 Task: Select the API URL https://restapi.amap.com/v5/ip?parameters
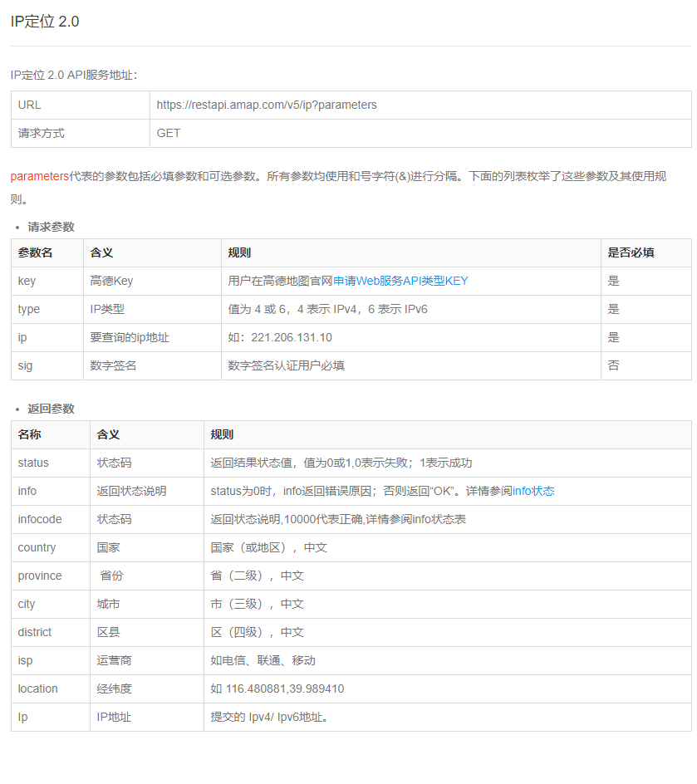click(266, 104)
